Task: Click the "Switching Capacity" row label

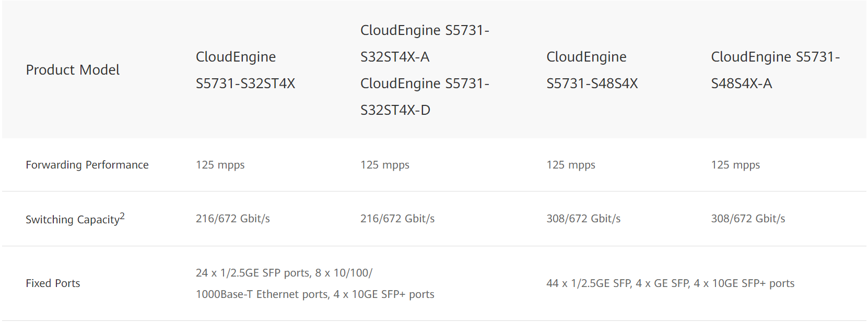Action: (72, 220)
